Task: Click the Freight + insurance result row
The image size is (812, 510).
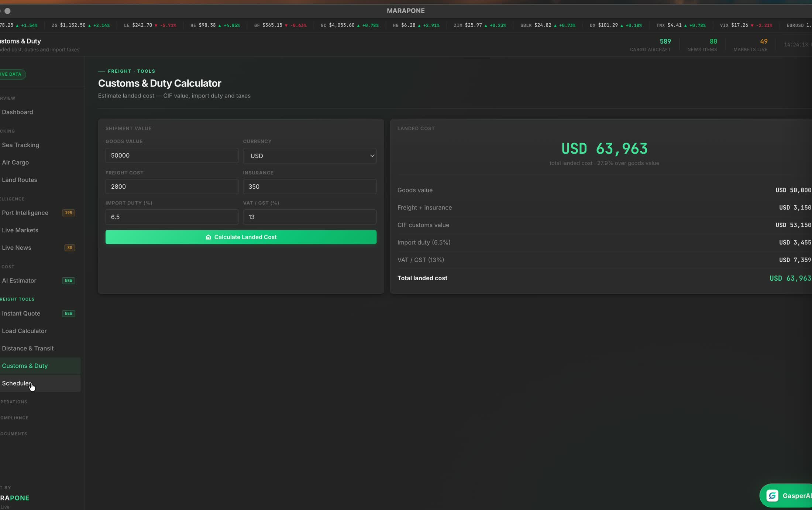Action: [x=604, y=208]
